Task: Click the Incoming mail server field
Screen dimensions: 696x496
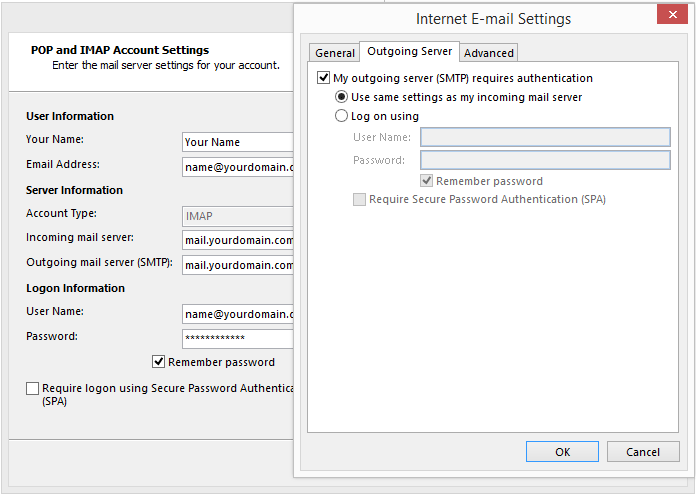Action: click(238, 240)
